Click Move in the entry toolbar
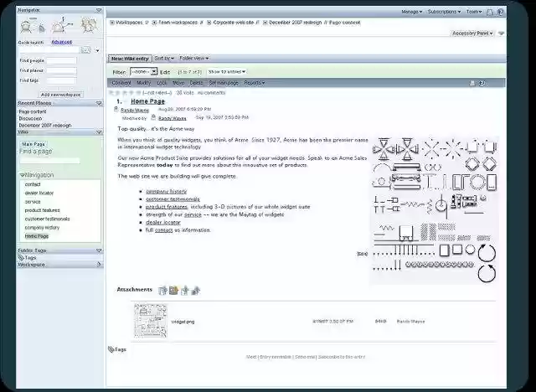Image resolution: width=536 pixels, height=392 pixels. click(178, 83)
